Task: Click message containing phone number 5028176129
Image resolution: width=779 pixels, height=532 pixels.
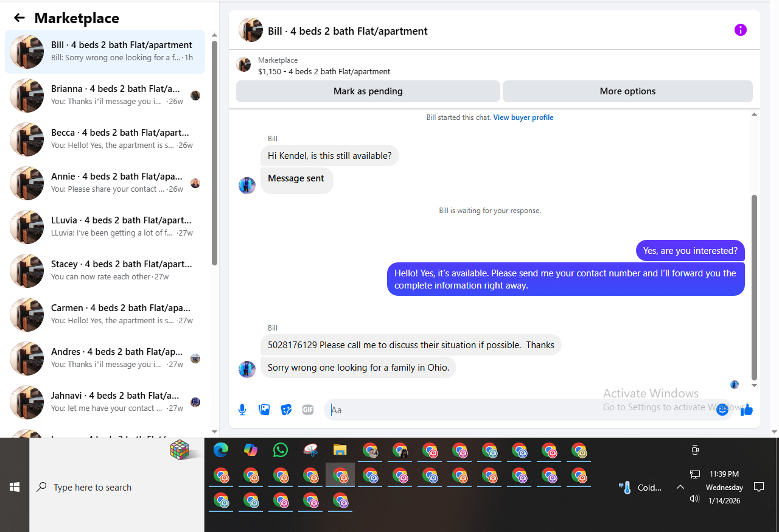Action: (x=411, y=345)
